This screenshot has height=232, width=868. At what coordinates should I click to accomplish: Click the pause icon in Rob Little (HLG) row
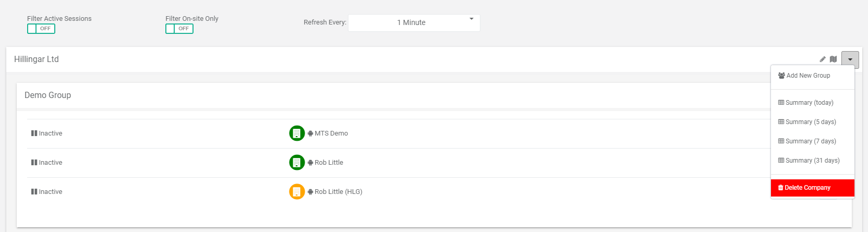(x=34, y=192)
